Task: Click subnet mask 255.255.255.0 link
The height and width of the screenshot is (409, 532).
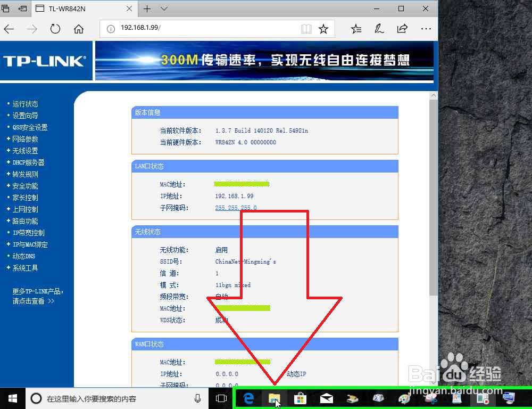Action: tap(236, 208)
